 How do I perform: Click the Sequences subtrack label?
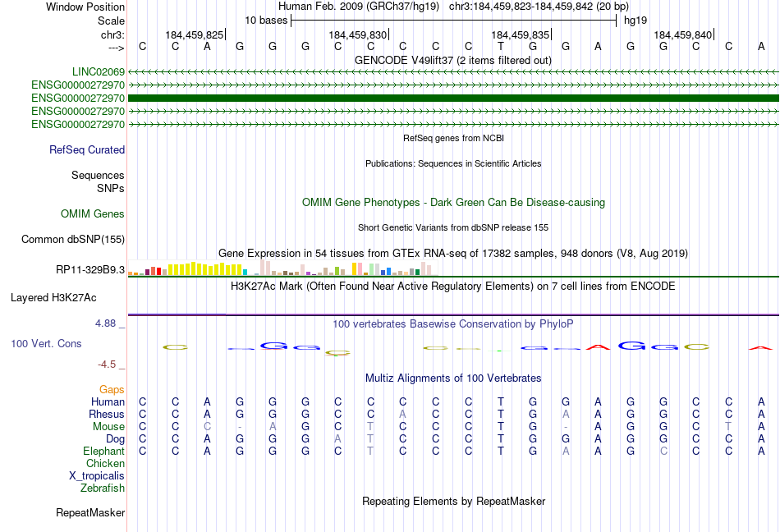98,175
